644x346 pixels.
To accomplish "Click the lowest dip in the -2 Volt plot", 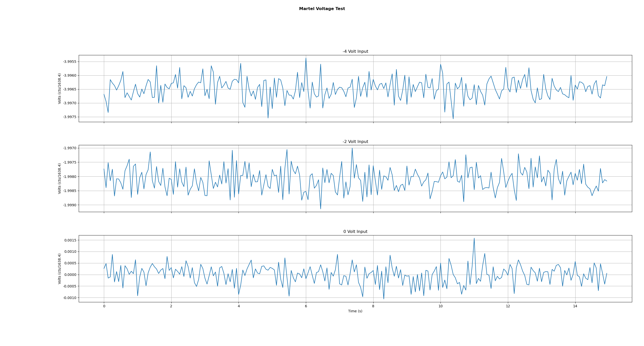I will point(320,209).
